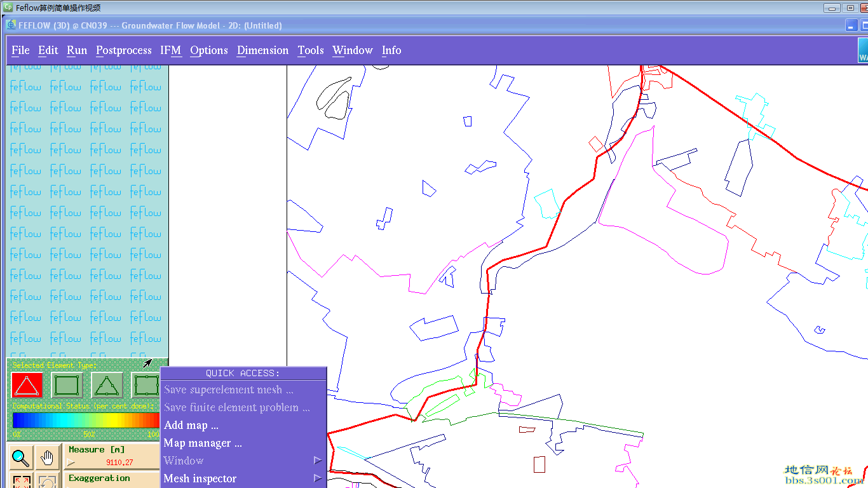Open the Window menu in menu bar

353,50
